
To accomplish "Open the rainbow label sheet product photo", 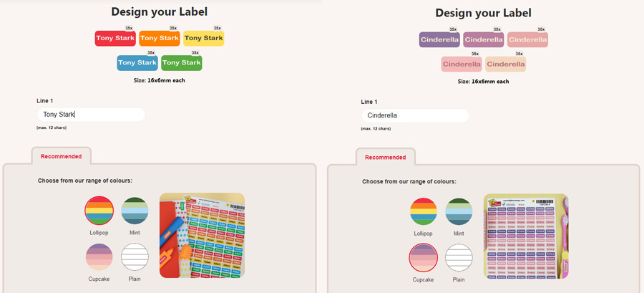I will tap(202, 236).
